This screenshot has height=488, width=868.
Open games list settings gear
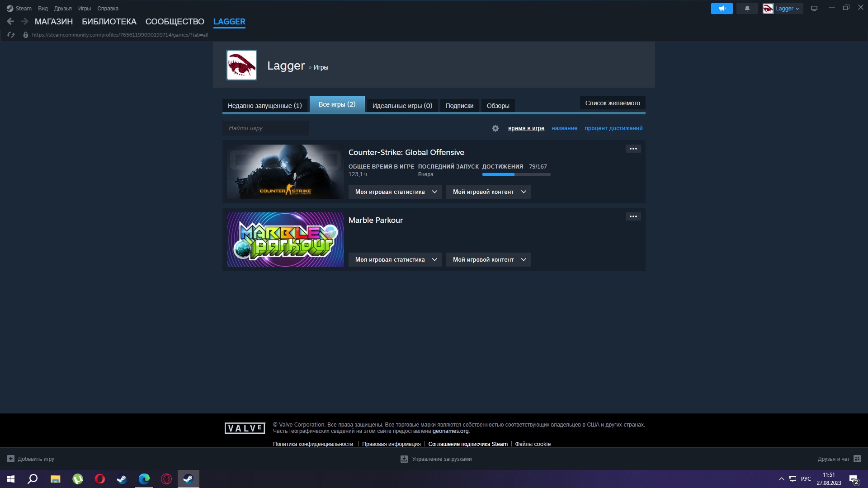click(x=495, y=128)
